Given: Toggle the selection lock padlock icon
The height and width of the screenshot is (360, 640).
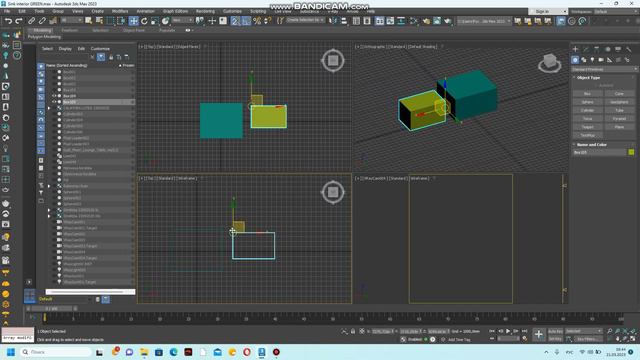Looking at the screenshot, I should click(353, 331).
